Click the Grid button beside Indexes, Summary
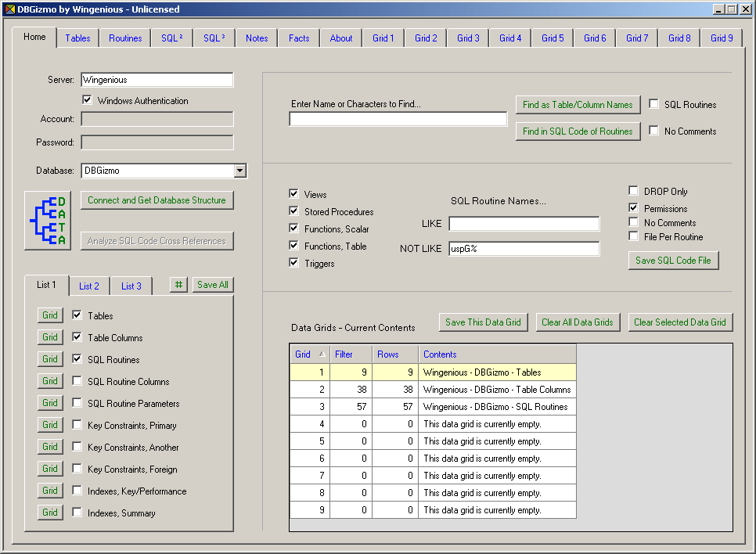 [50, 513]
